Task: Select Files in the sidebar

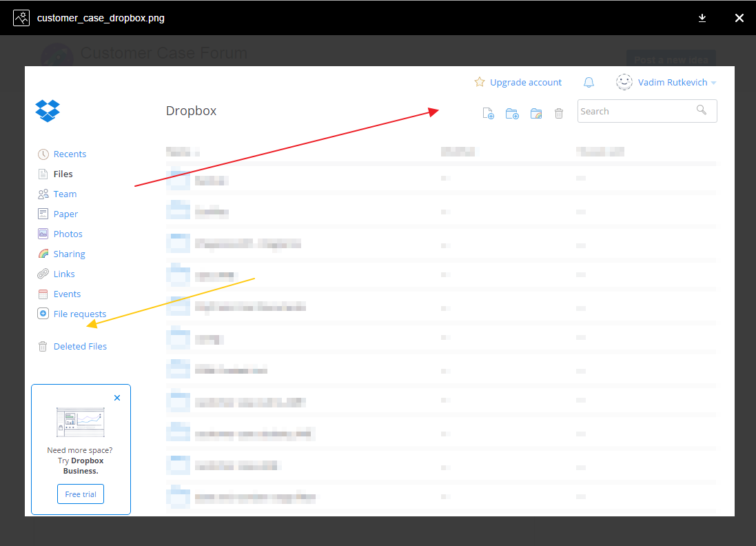Action: [63, 174]
